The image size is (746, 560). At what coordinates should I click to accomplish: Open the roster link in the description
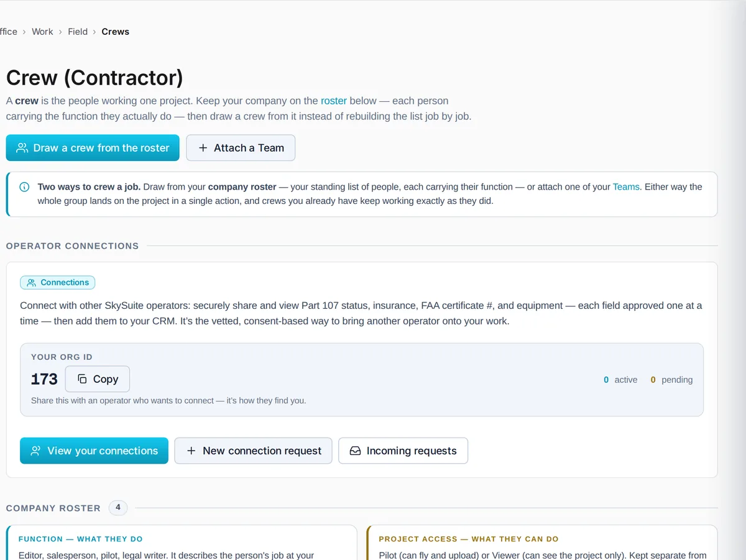(334, 101)
